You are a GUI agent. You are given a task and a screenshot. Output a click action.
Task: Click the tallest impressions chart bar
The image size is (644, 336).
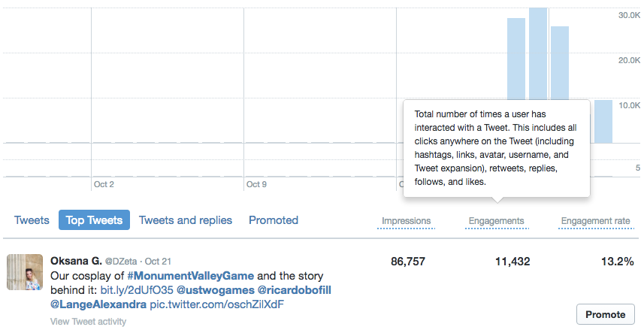click(x=538, y=53)
